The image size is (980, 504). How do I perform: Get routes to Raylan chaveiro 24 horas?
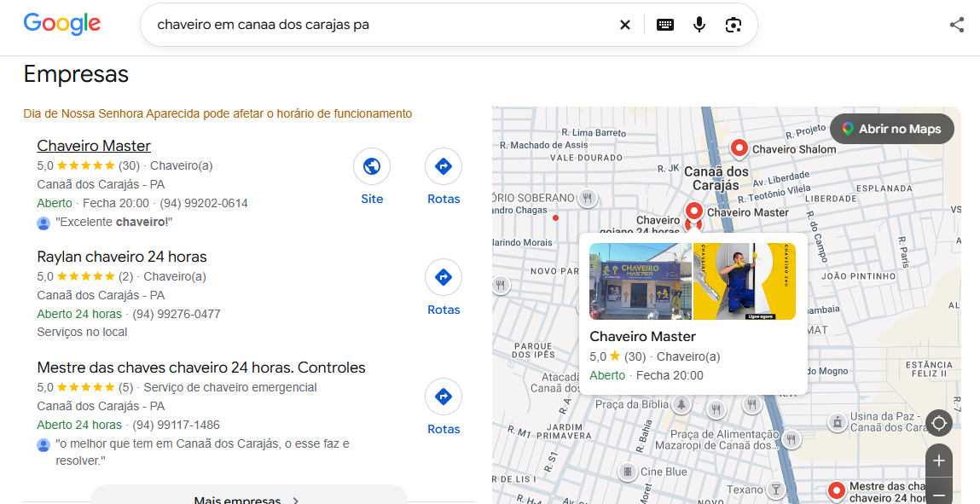[444, 277]
